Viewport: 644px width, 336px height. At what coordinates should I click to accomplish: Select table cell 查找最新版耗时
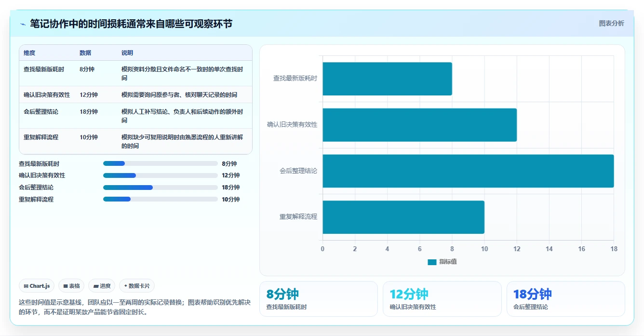coord(44,69)
